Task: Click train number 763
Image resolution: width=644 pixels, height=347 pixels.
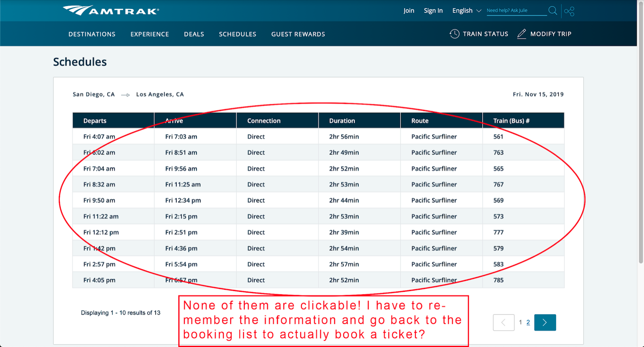Action: (498, 152)
